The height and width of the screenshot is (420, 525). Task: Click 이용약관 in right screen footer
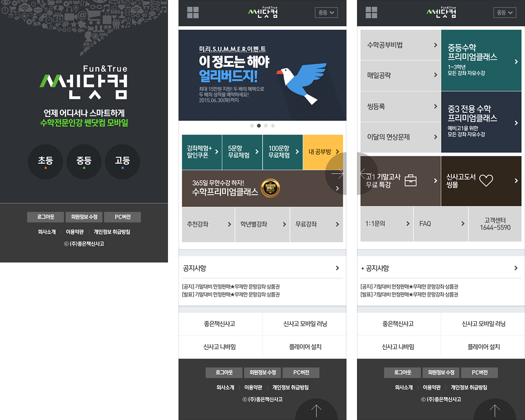click(x=432, y=387)
